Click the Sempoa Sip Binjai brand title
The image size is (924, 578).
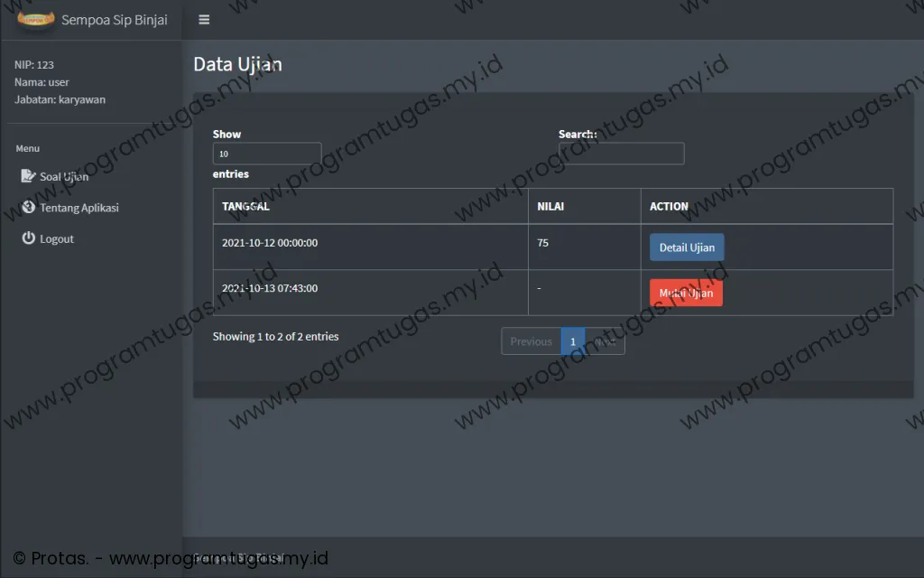[x=115, y=20]
